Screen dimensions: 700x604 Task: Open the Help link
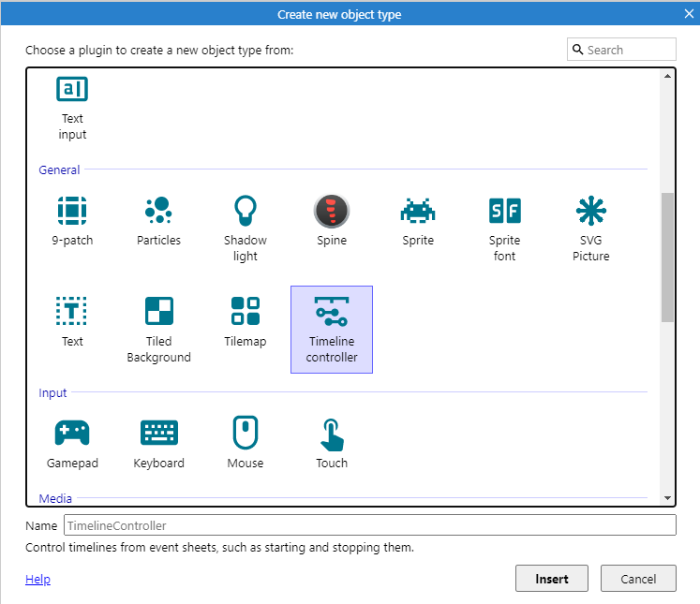[37, 580]
